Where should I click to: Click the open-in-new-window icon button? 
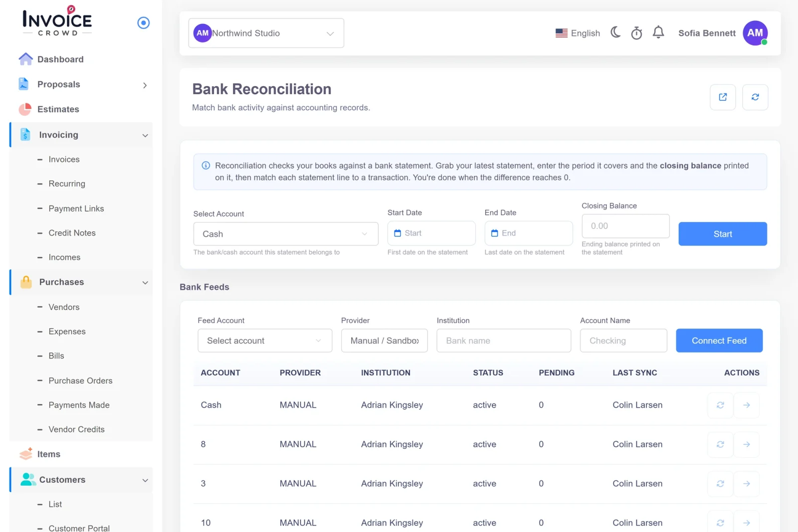(723, 97)
